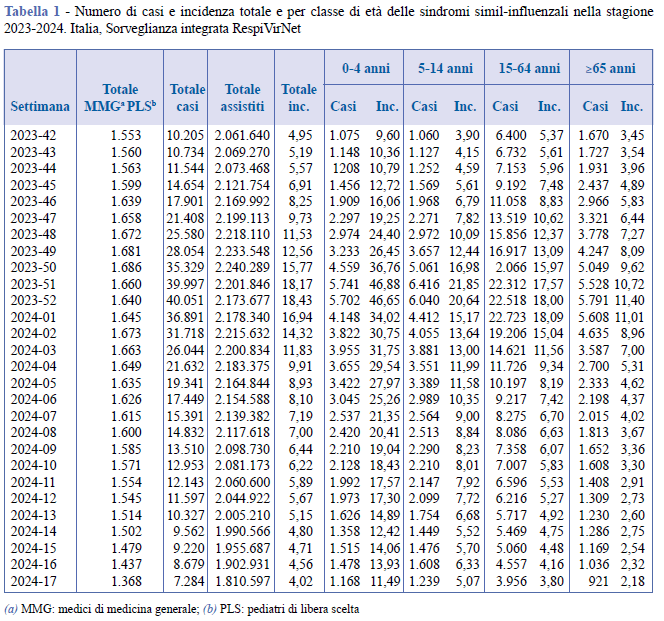This screenshot has height=621, width=664.
Task: Click 5-14 casi '1.569' in row 2023-45
Action: (x=424, y=185)
